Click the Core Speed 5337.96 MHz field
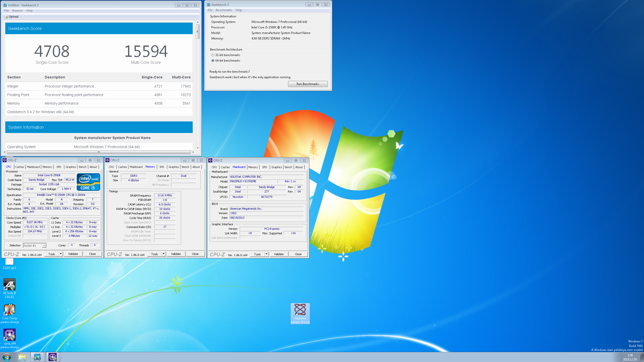Image resolution: width=644 pixels, height=362 pixels. (x=35, y=222)
